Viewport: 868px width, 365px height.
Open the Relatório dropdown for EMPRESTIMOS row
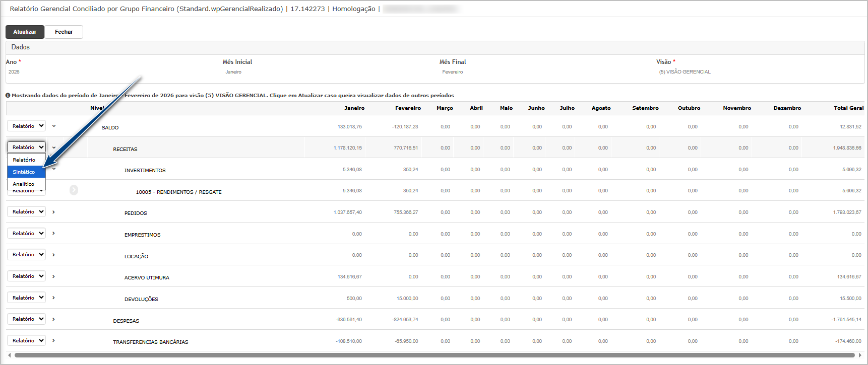[x=26, y=233]
